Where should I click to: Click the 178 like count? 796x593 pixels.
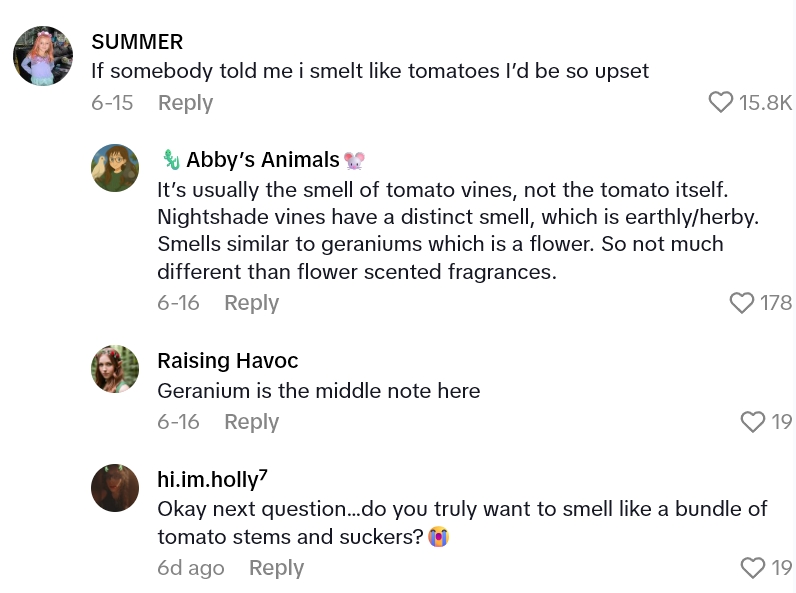776,303
